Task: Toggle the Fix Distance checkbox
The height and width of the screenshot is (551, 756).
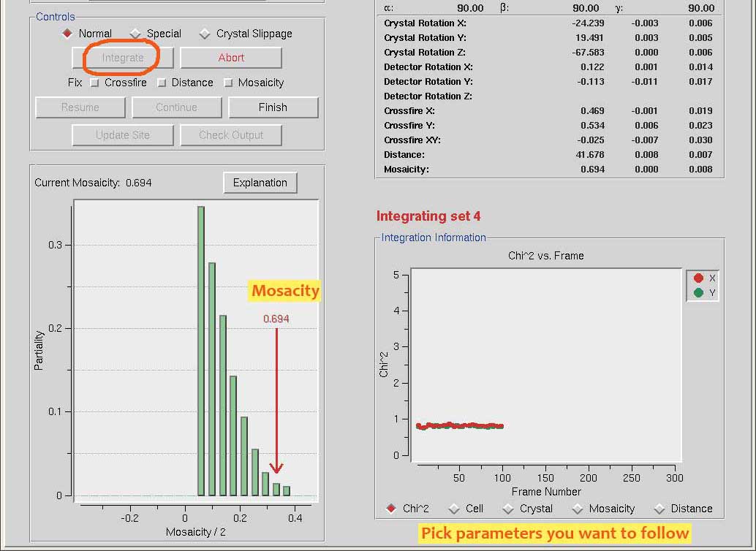Action: 162,83
